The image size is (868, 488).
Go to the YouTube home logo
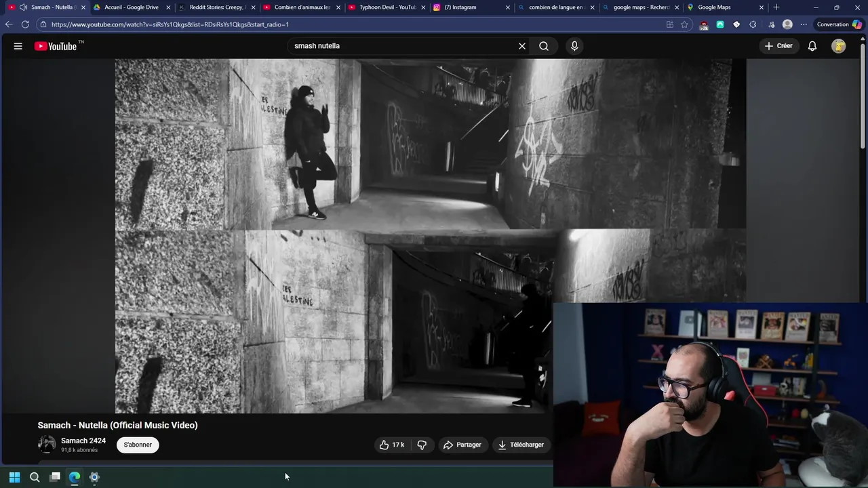(56, 46)
